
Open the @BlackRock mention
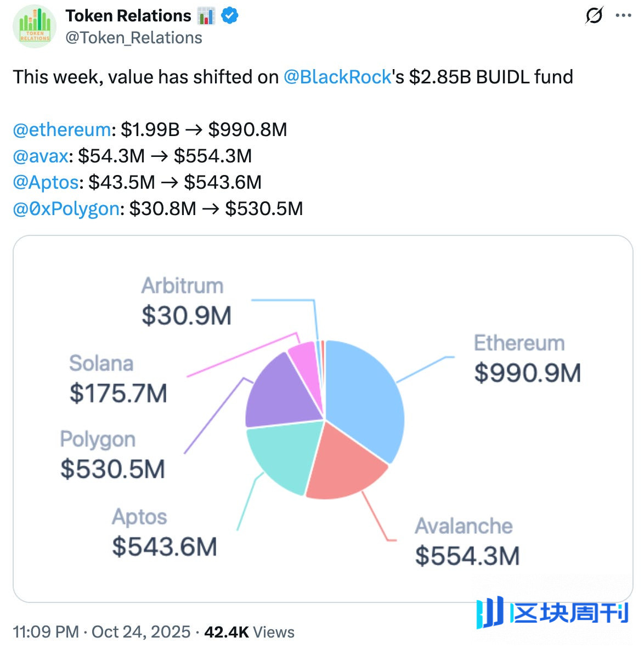tap(337, 77)
